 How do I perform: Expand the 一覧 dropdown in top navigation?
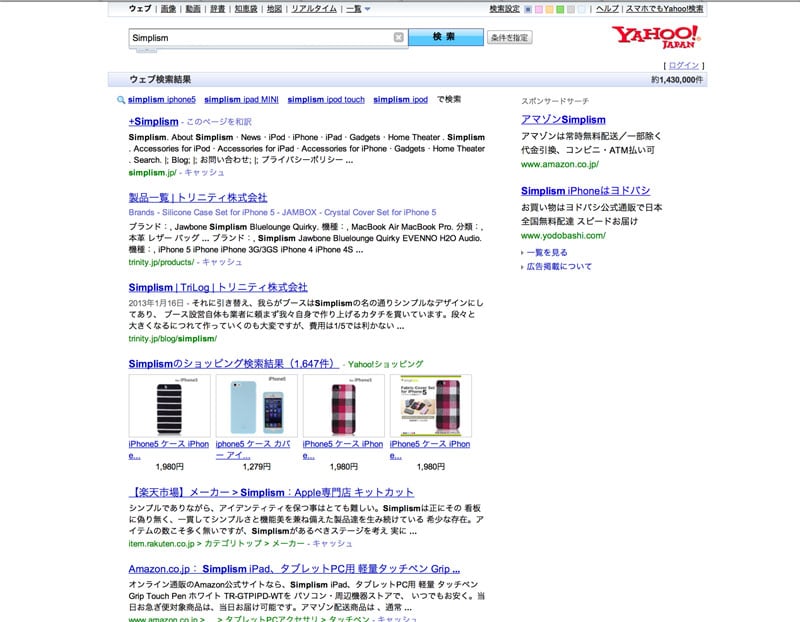(x=358, y=9)
